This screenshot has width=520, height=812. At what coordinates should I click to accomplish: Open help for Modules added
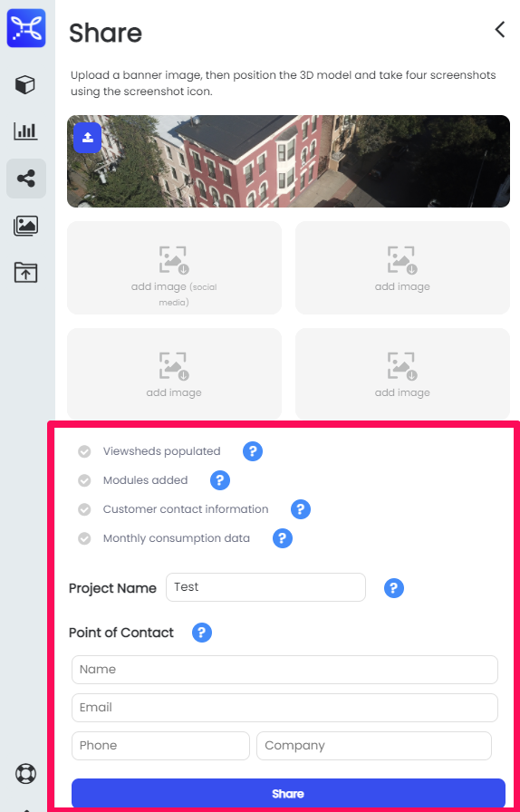tap(219, 480)
